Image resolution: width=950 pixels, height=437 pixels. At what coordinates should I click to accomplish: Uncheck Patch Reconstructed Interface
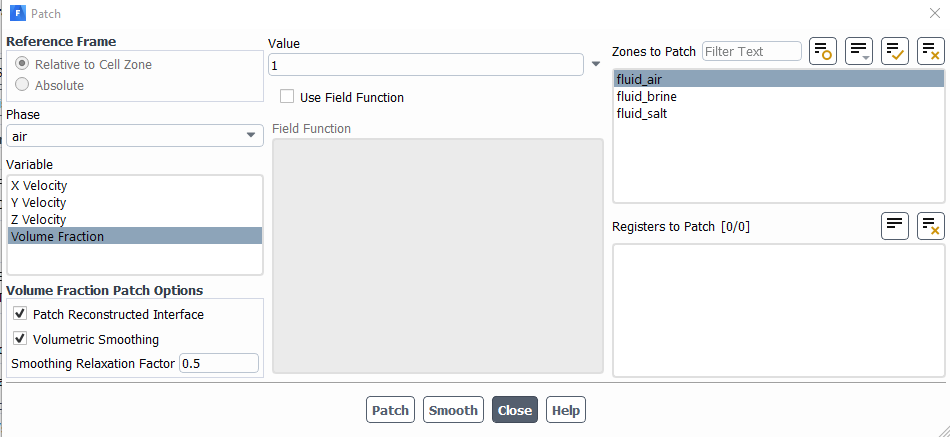21,314
